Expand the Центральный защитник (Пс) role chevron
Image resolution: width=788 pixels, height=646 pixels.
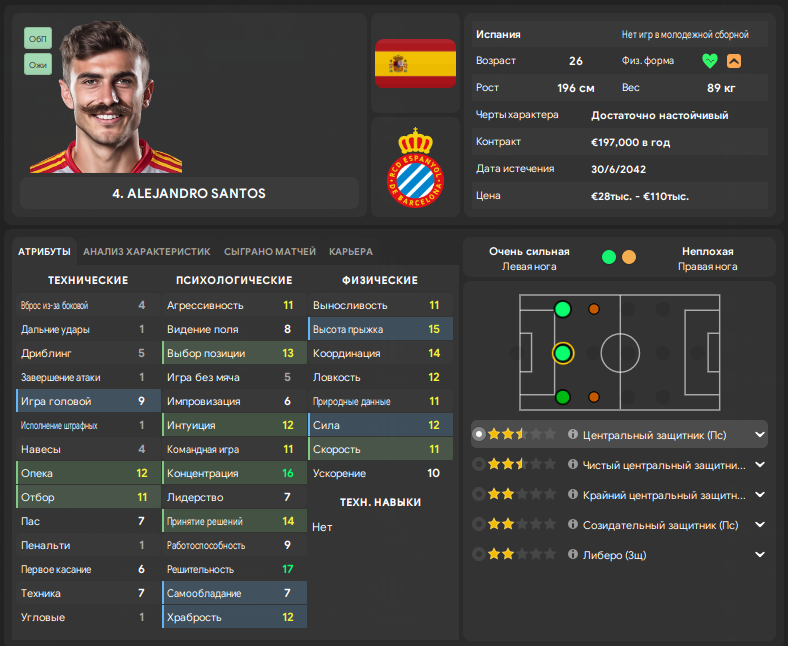click(x=760, y=434)
